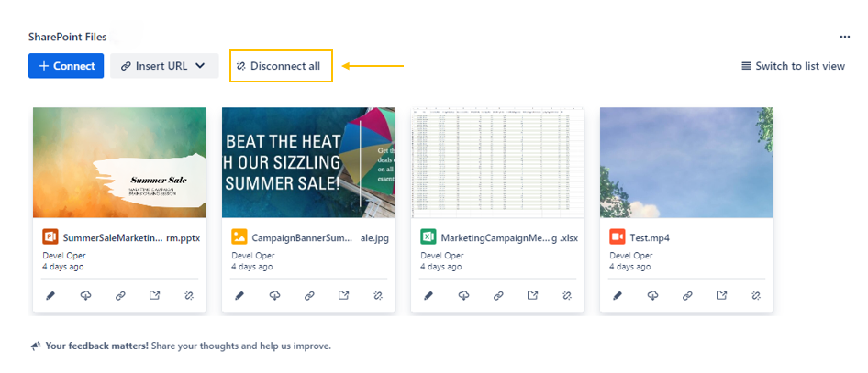Open the Beat the Heat banner thumbnail
Viewport: 868px width, 373px height.
tap(308, 162)
